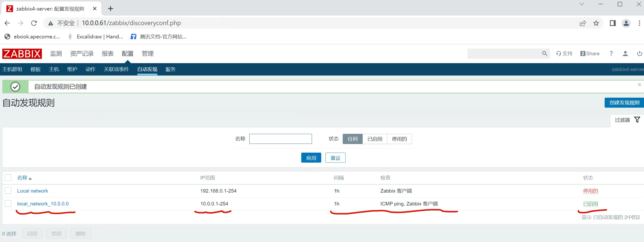Open the local_network_10.0.0.0 rule link
The height and width of the screenshot is (242, 644).
[43, 204]
